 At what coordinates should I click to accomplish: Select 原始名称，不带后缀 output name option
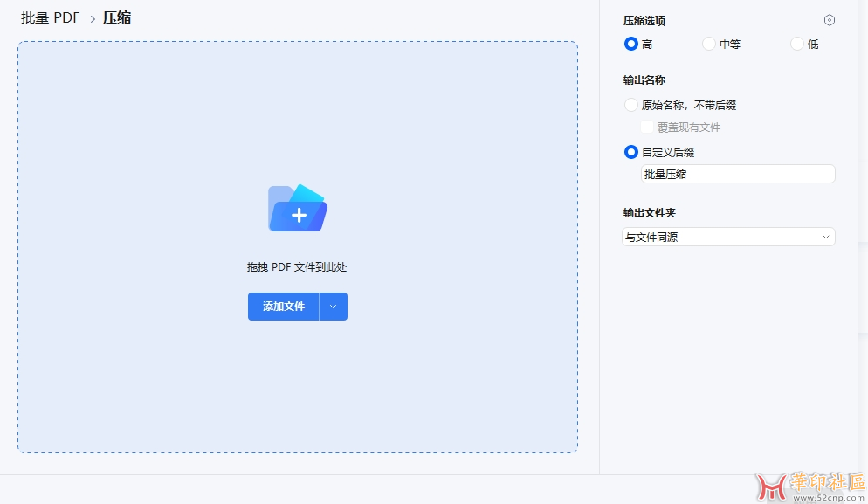(x=631, y=105)
